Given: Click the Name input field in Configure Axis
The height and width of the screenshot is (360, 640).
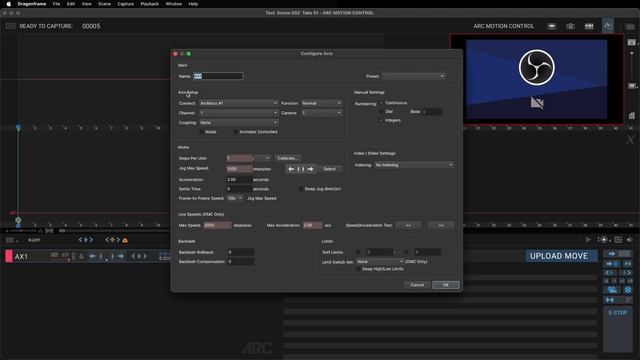Looking at the screenshot, I should pos(218,76).
